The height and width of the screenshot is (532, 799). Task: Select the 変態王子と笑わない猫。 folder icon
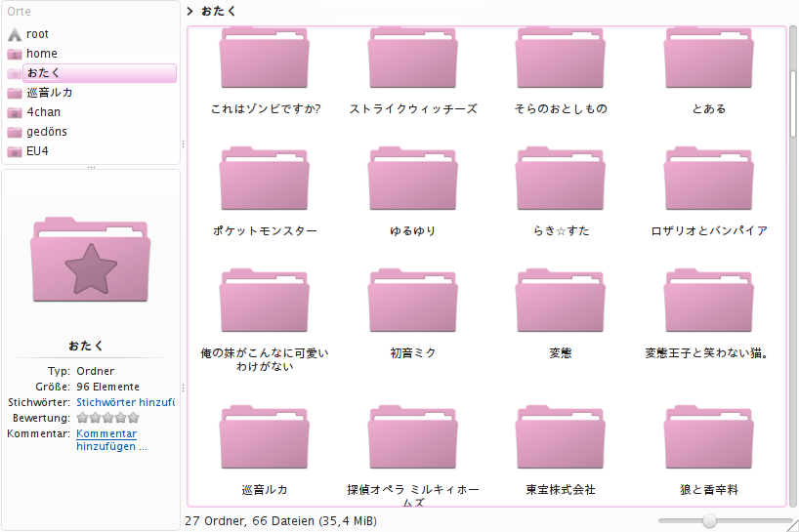709,301
